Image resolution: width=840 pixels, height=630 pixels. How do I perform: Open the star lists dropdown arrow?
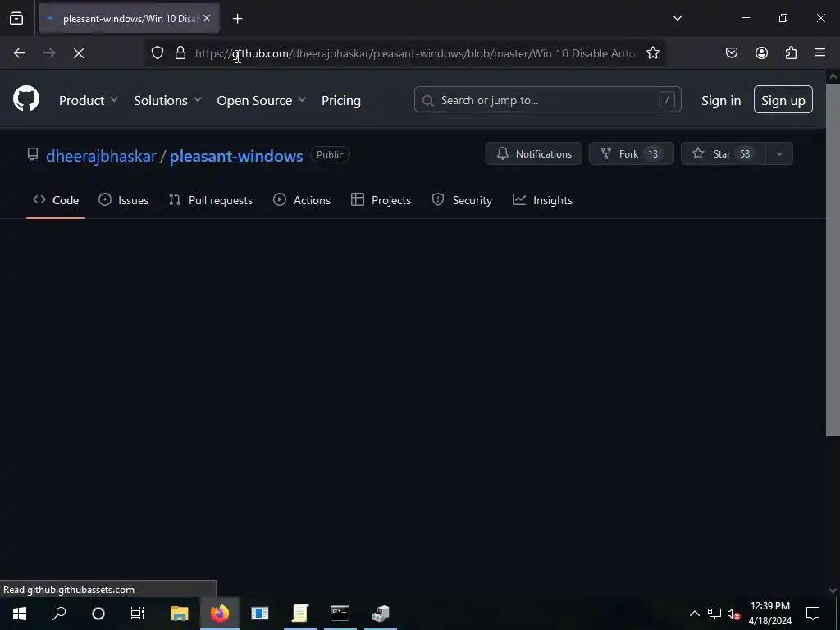pyautogui.click(x=779, y=153)
